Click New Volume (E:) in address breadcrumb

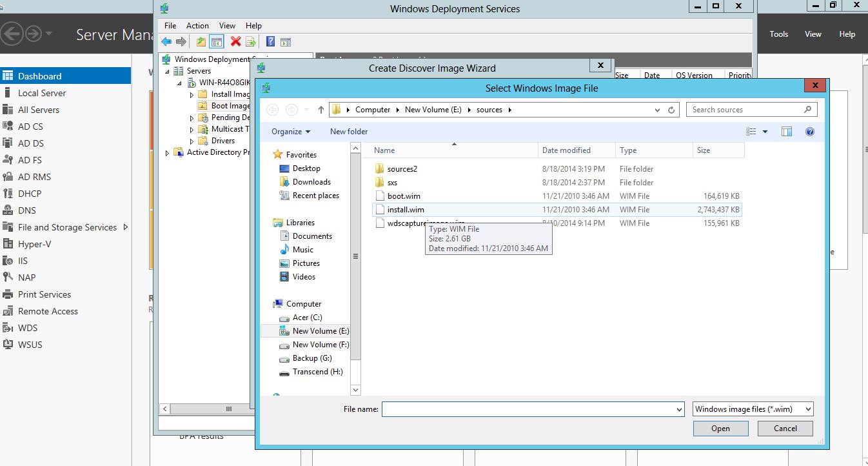click(x=433, y=110)
